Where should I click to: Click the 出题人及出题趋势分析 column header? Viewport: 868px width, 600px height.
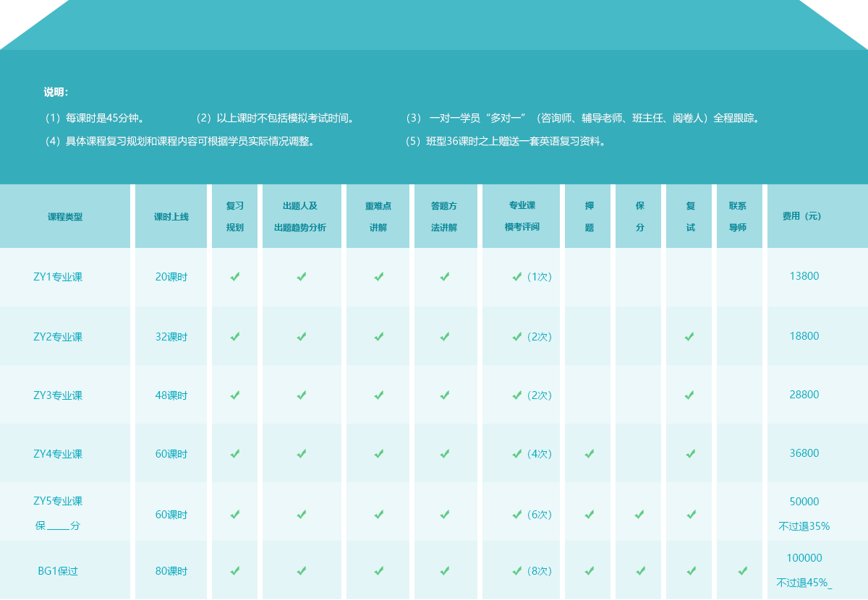tap(300, 216)
